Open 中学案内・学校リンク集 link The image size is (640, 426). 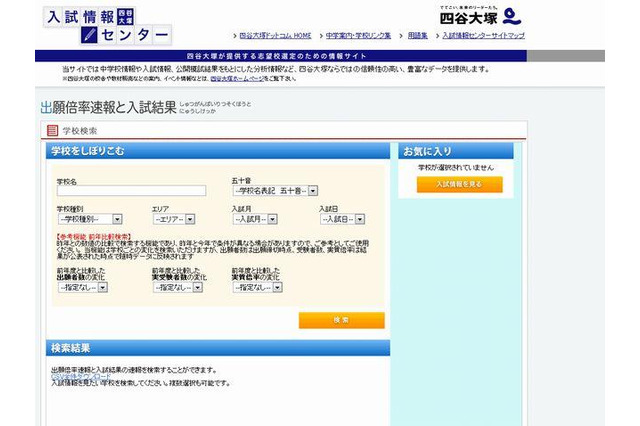click(x=358, y=36)
